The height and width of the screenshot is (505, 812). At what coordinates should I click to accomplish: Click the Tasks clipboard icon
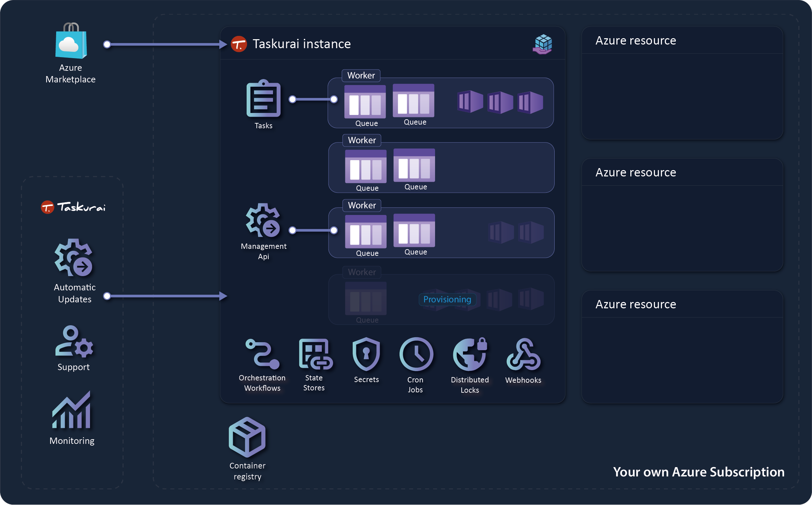click(x=263, y=99)
